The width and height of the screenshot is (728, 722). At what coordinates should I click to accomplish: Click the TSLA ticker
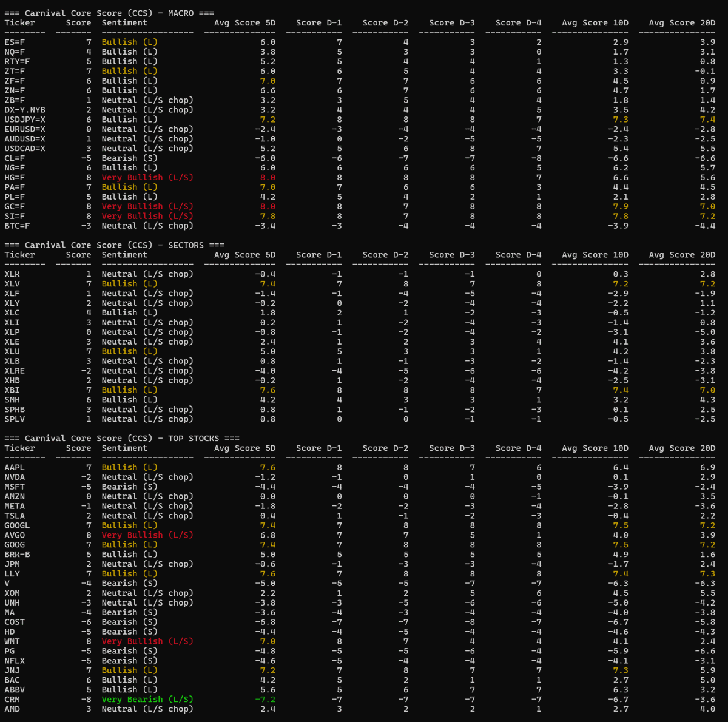tap(15, 516)
